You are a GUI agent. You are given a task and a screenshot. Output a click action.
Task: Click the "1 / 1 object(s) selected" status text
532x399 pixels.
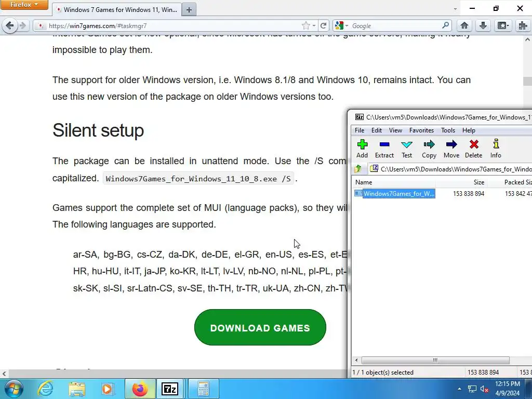click(x=383, y=372)
